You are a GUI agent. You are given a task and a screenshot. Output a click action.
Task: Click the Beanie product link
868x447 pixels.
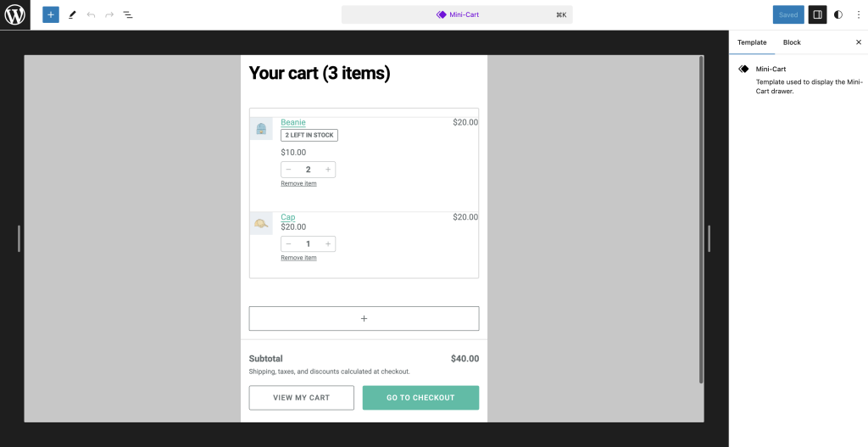coord(293,122)
